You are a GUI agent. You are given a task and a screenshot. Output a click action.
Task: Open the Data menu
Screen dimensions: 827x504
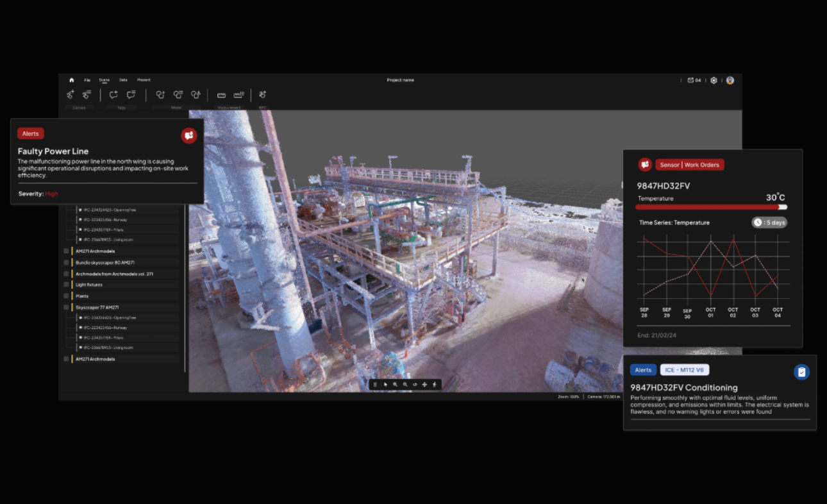coord(123,80)
